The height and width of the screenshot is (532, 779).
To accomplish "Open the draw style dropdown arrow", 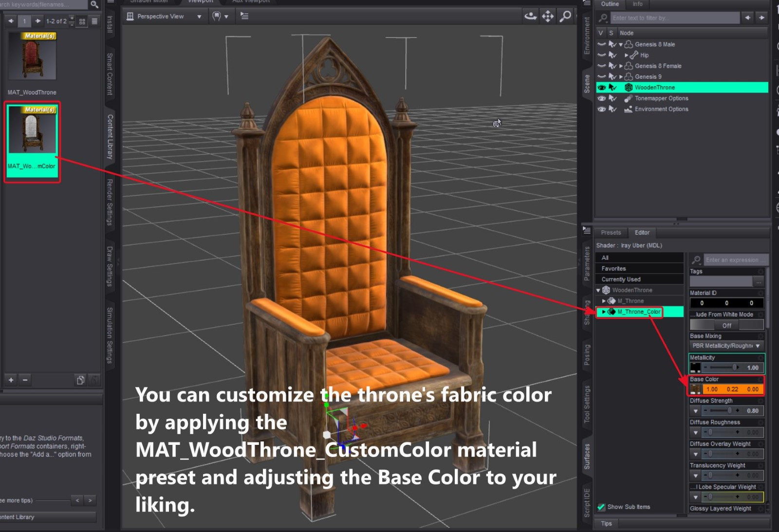I will pos(226,17).
